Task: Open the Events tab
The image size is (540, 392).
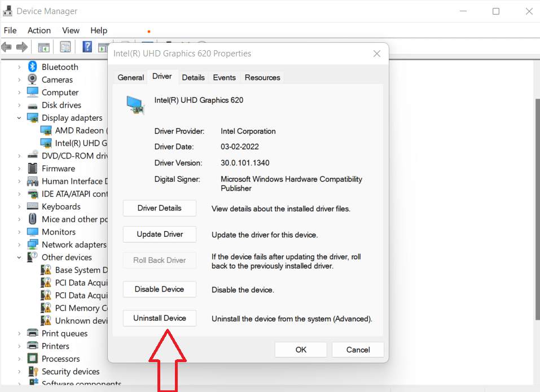Action: [224, 77]
